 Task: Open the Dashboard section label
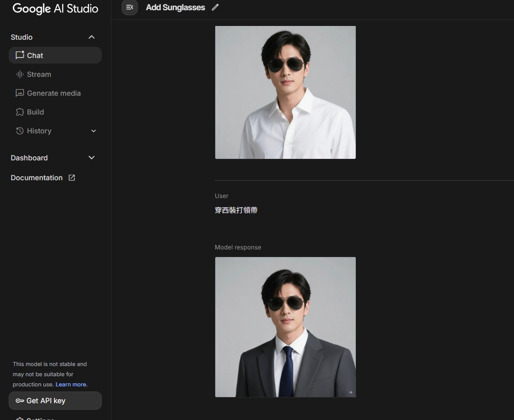tap(29, 158)
